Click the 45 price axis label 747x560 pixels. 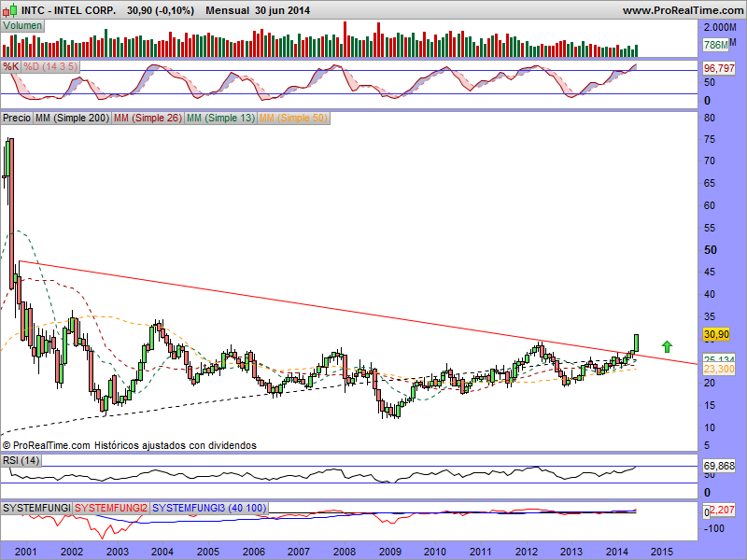point(710,272)
